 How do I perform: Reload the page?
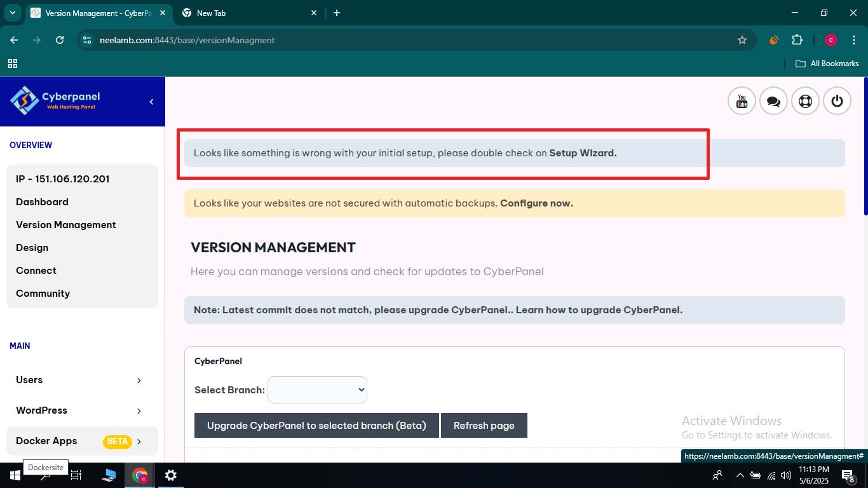(x=60, y=40)
